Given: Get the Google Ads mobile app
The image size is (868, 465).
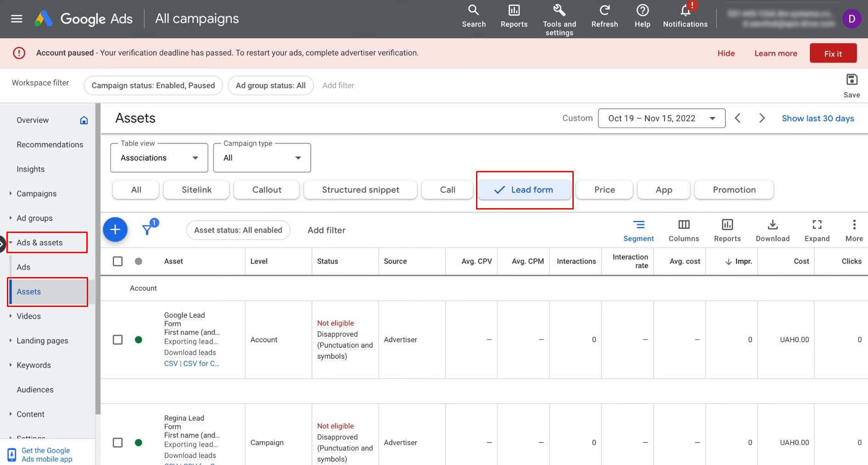Looking at the screenshot, I should pyautogui.click(x=47, y=455).
